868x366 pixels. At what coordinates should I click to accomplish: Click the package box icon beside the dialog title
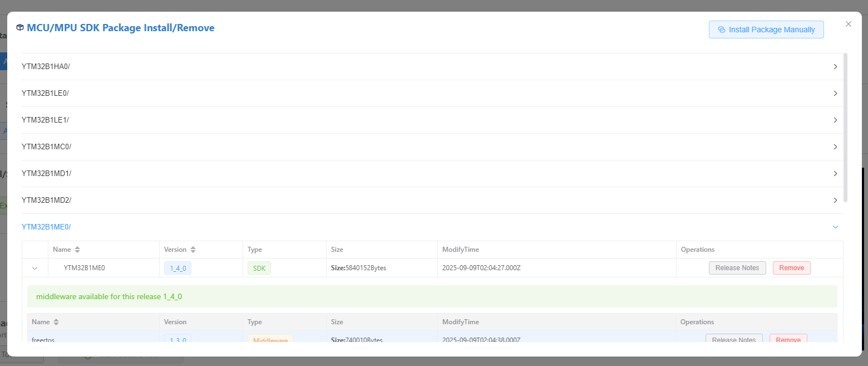click(20, 28)
